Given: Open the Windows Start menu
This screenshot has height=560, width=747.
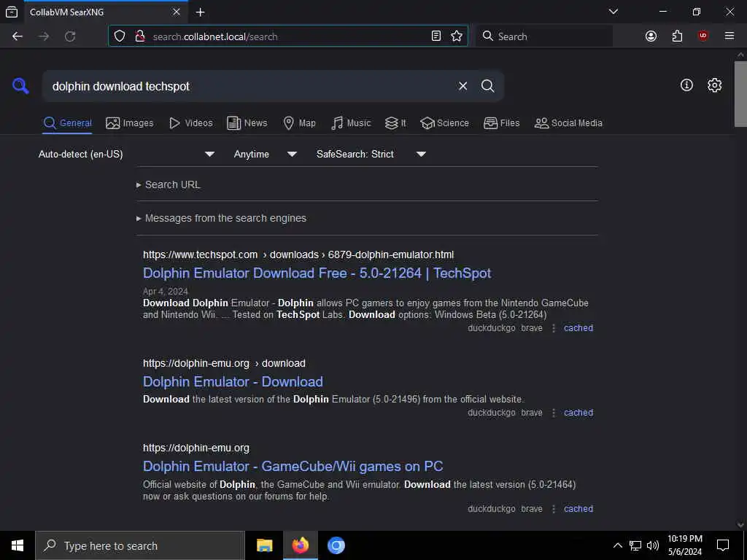Looking at the screenshot, I should point(18,545).
